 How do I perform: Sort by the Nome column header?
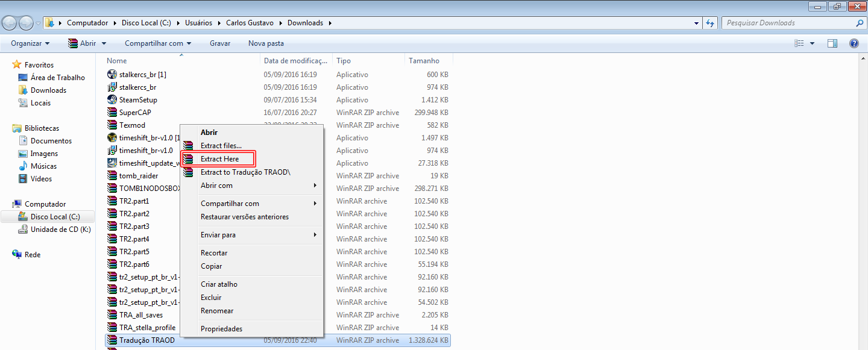point(183,61)
